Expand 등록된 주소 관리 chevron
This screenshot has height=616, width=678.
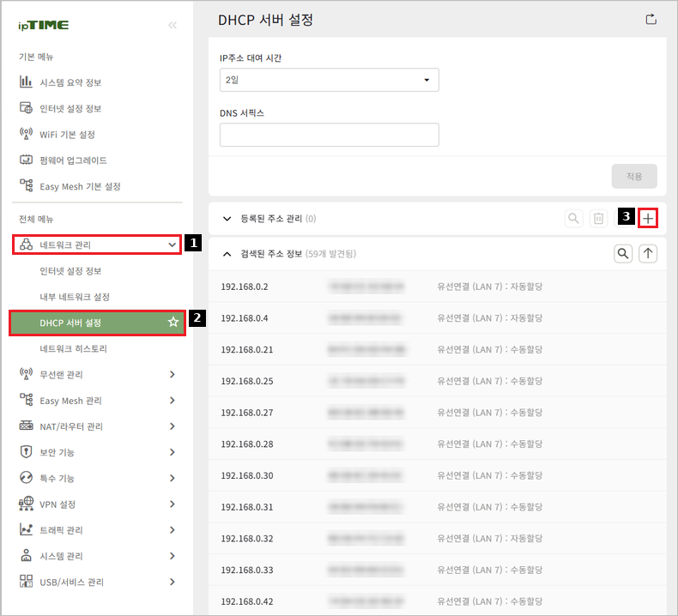(x=227, y=219)
